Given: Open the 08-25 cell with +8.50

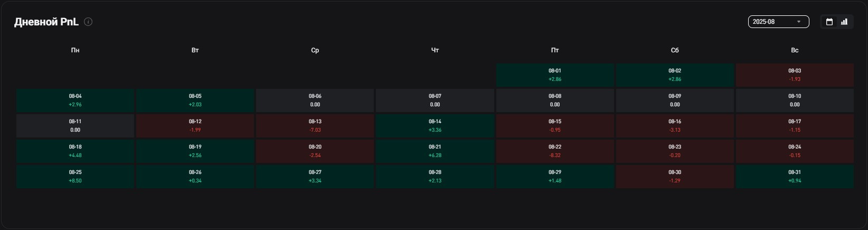Looking at the screenshot, I should [75, 177].
